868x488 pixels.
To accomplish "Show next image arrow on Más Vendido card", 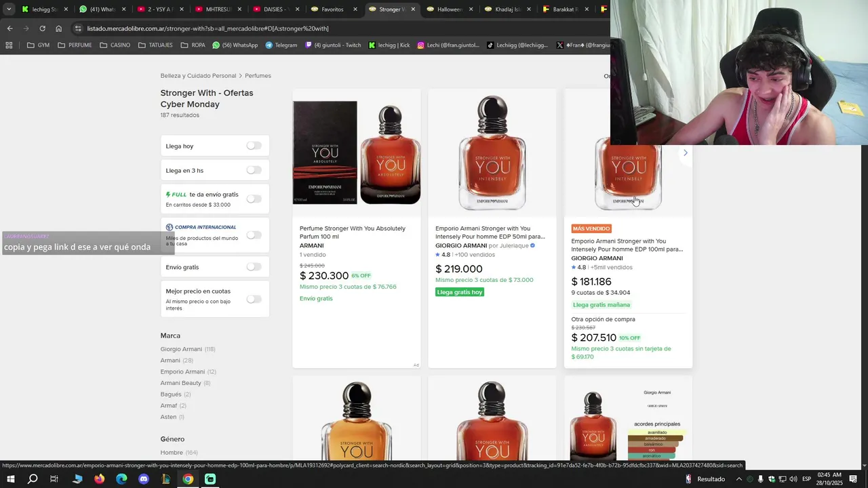I will 685,152.
